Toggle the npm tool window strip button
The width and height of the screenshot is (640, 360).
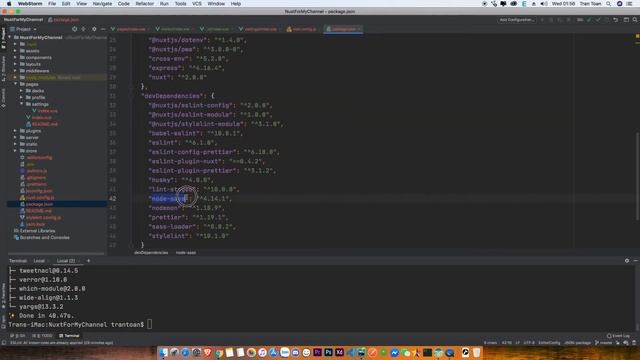point(3,322)
